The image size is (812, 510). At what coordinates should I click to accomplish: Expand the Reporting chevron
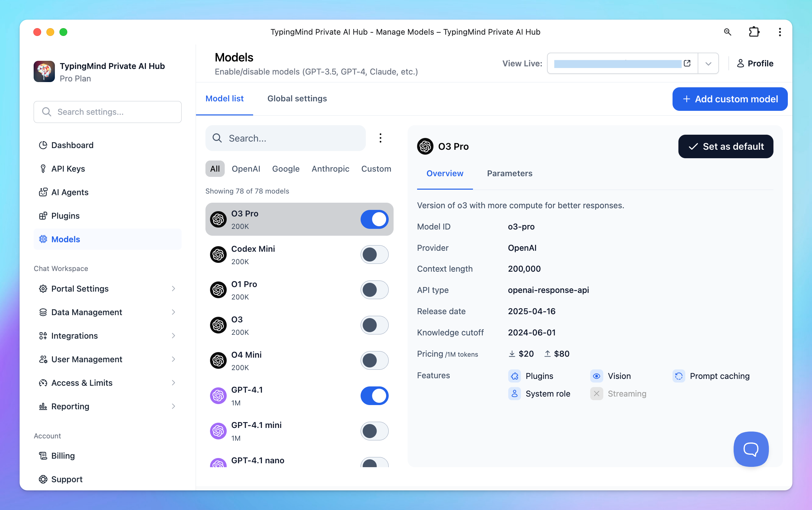173,406
